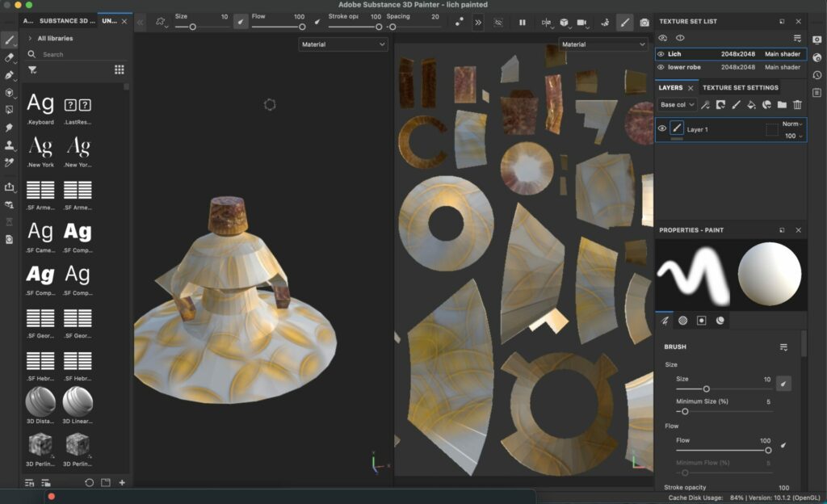Pick the Material picker eyedropper tool

tap(10, 162)
